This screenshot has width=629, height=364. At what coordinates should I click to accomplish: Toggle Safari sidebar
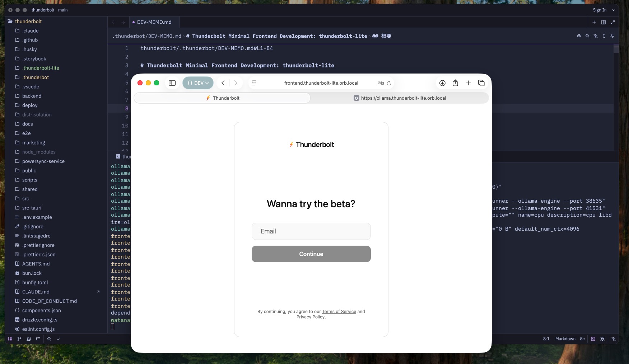172,83
